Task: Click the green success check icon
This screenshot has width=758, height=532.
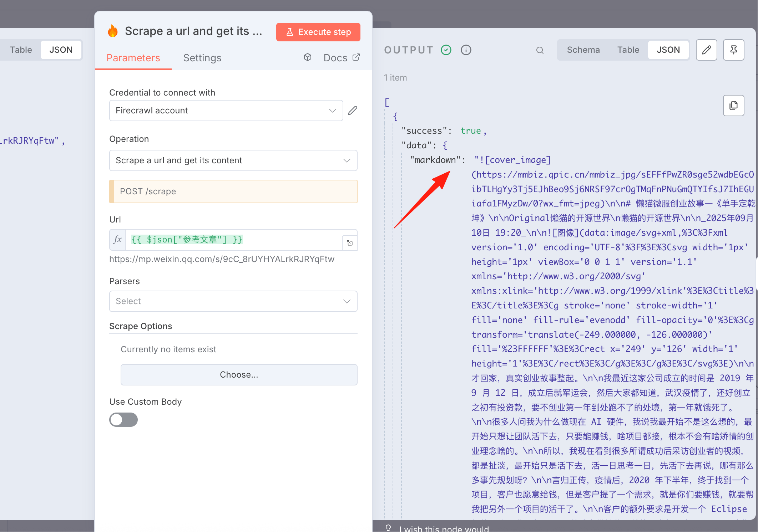Action: pos(446,50)
